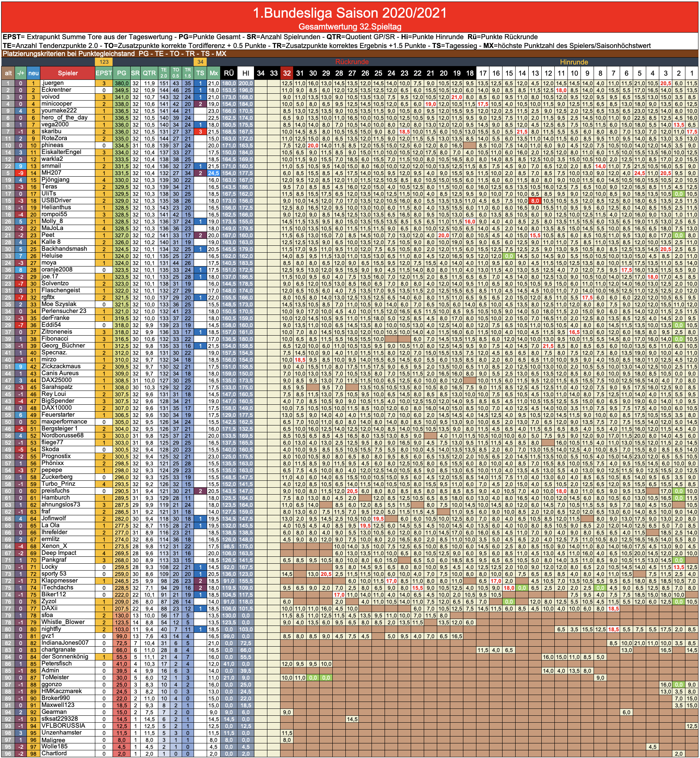Select player 'Eckrentner'
This screenshot has height=758, width=700.
click(x=68, y=90)
